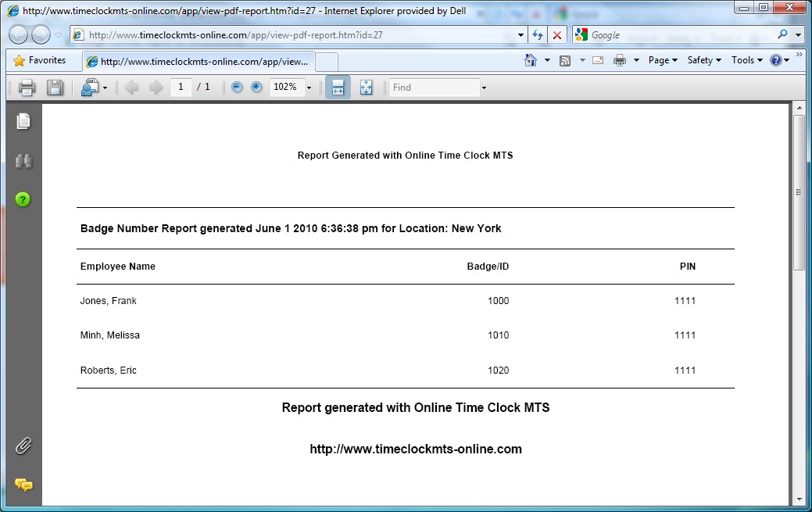Expand the address bar history dropdown
Viewport: 812px width, 512px height.
click(x=520, y=35)
